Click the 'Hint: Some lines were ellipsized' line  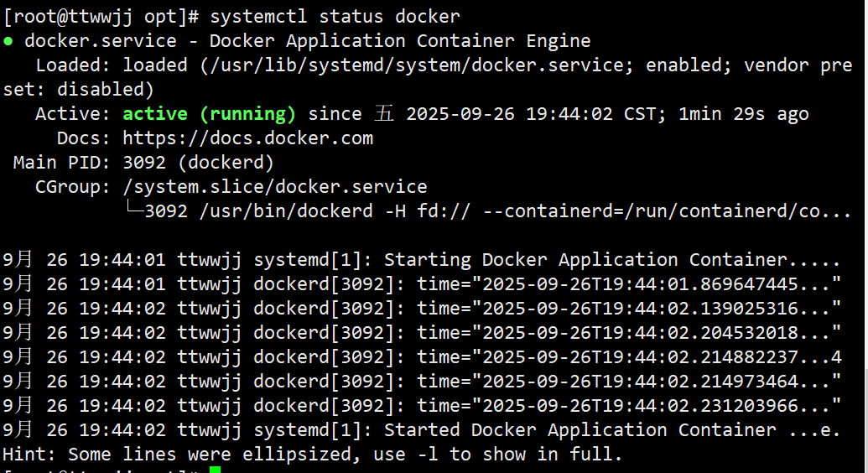(313, 455)
